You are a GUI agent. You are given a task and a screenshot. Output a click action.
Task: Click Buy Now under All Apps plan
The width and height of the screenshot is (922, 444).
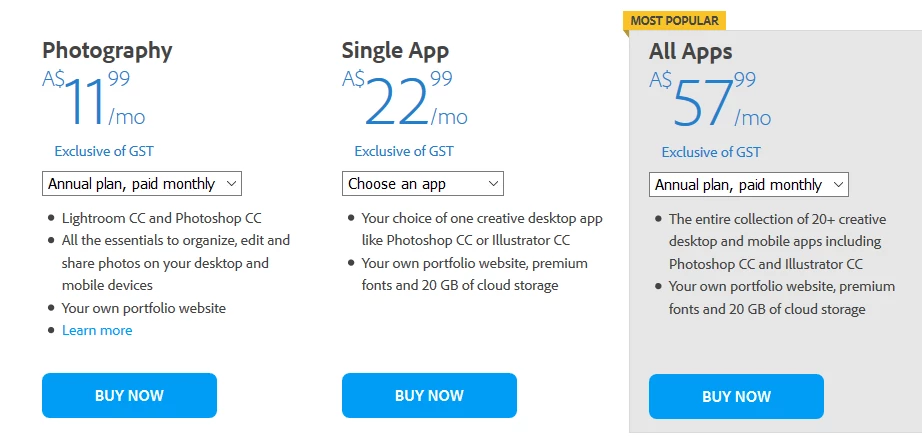(736, 396)
